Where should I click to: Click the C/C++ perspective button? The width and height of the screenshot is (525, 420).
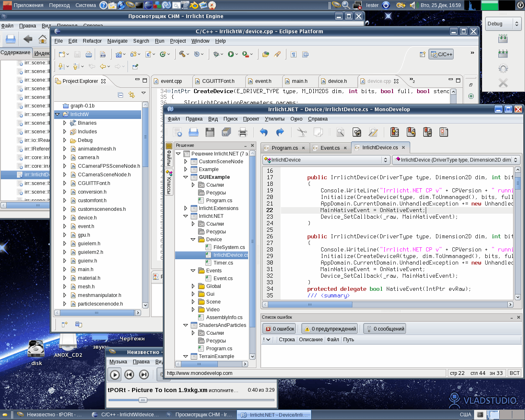click(x=441, y=54)
